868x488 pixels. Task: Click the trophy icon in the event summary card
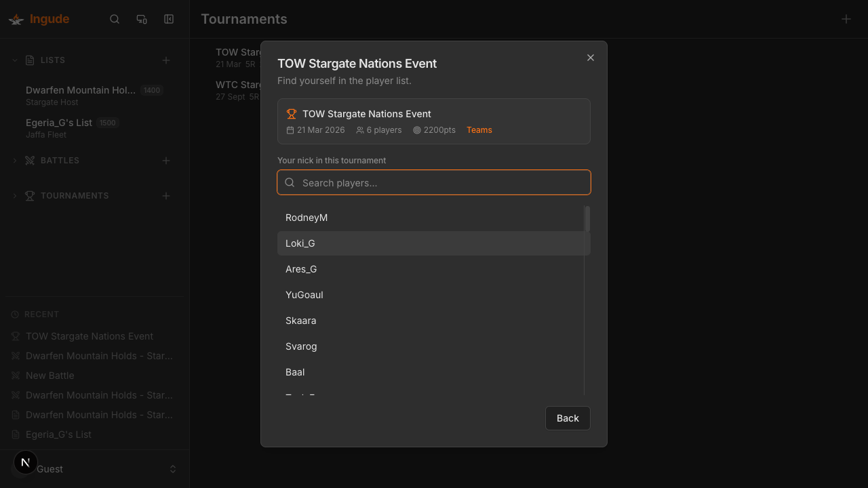(292, 114)
